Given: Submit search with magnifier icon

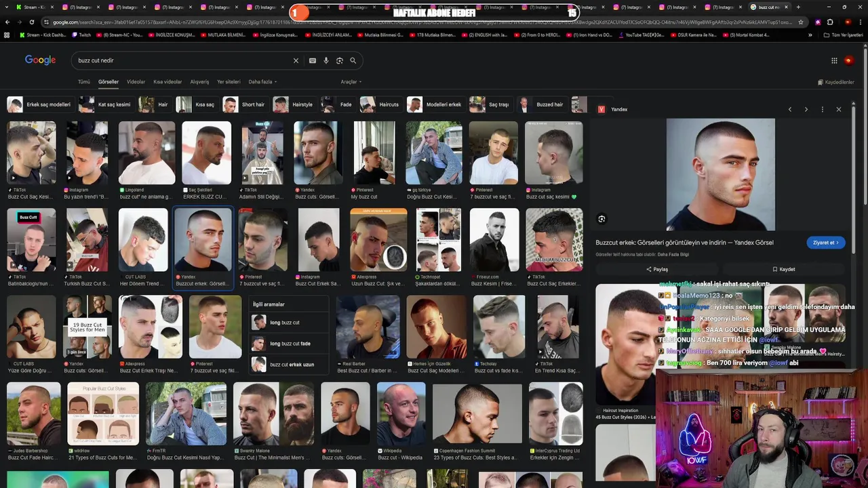Looking at the screenshot, I should (353, 60).
